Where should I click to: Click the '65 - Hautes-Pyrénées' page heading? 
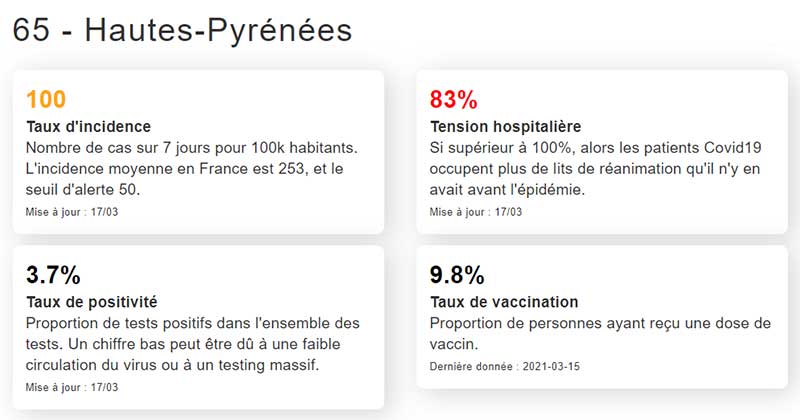tap(182, 29)
